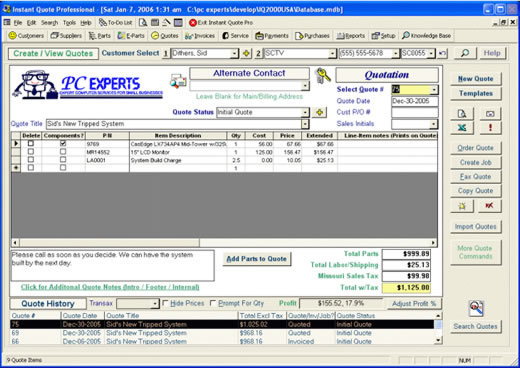The height and width of the screenshot is (368, 520).
Task: Click the magnifier search button beside Help
Action: pos(464,53)
